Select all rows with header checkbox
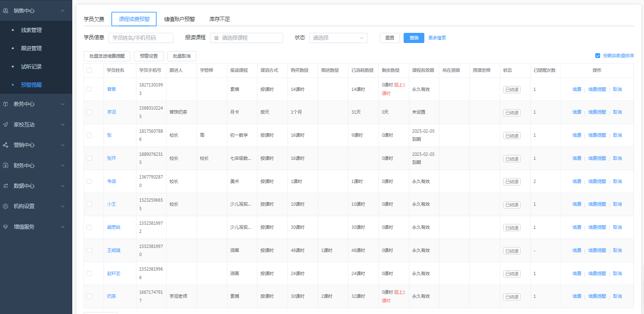The width and height of the screenshot is (644, 314). pyautogui.click(x=89, y=70)
